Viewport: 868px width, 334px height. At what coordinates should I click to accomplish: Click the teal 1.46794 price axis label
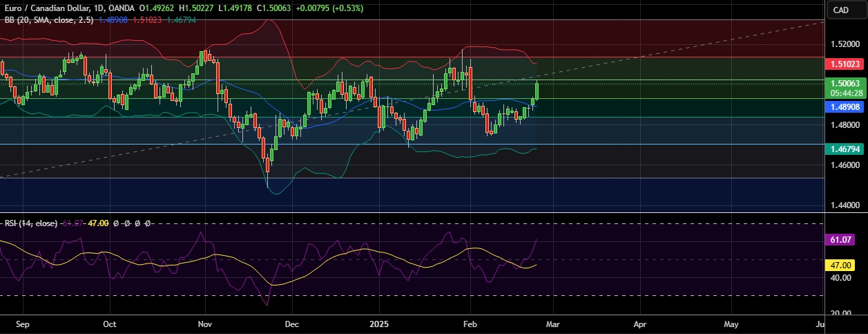845,149
